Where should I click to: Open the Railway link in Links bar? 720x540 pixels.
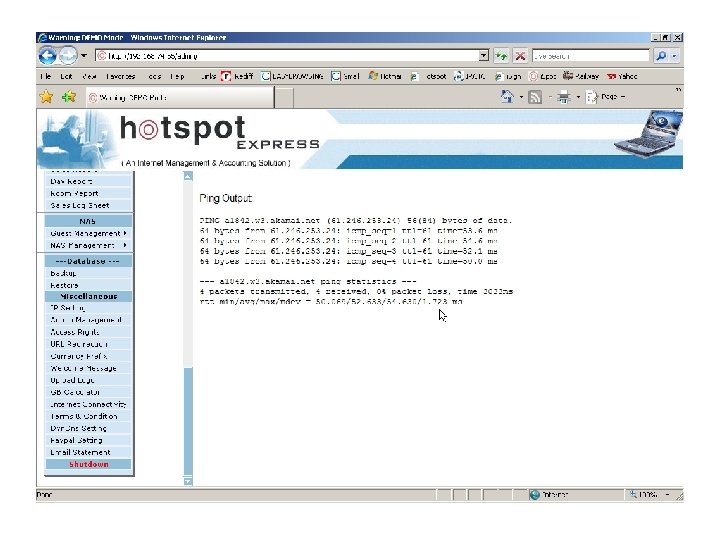(x=581, y=76)
